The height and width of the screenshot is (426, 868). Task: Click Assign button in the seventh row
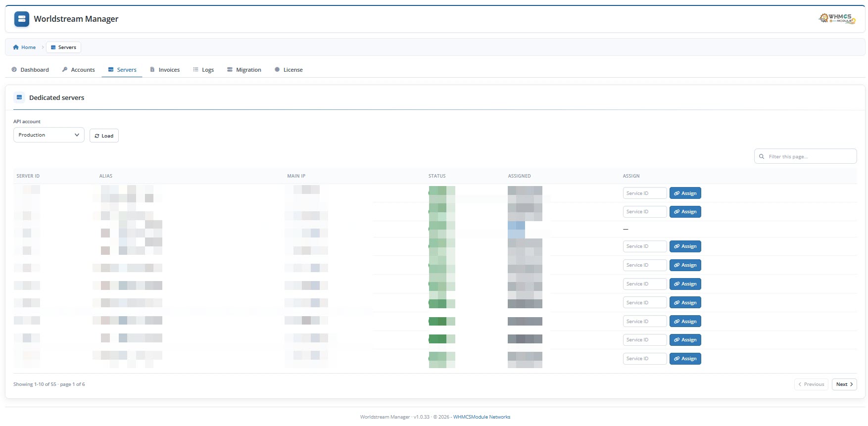685,303
